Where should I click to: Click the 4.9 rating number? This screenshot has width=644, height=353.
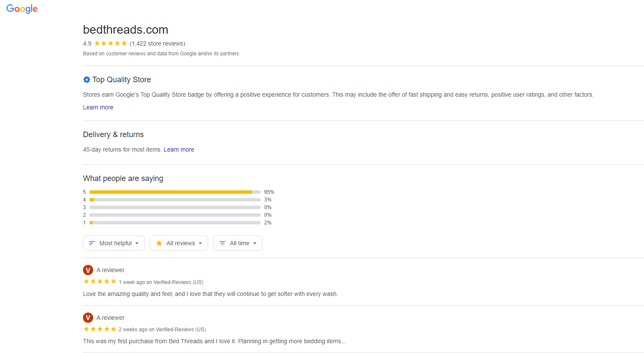[87, 43]
